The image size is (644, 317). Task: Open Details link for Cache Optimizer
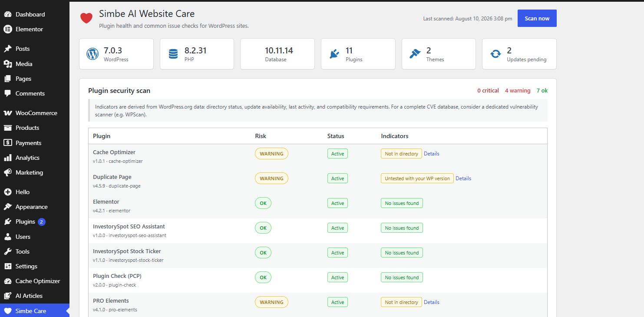click(x=431, y=154)
